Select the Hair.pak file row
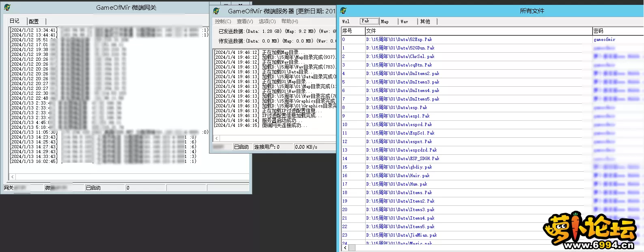Image resolution: width=644 pixels, height=252 pixels. click(492, 175)
